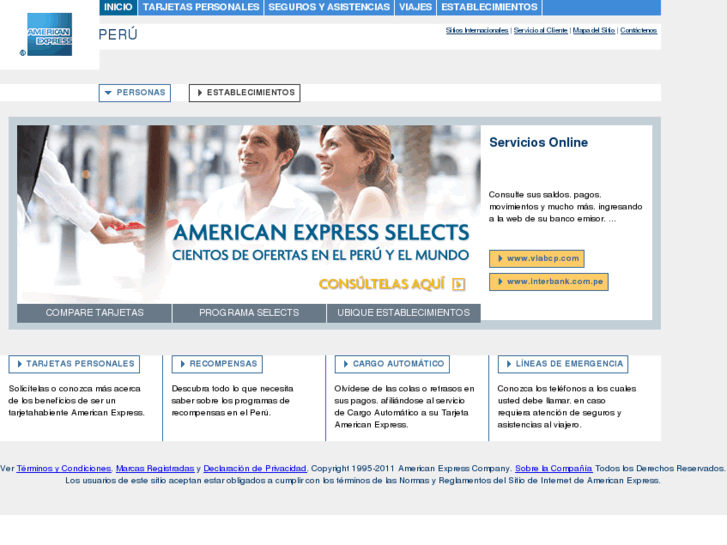This screenshot has height=545, width=727.
Task: Open the LÍNEAS DE EMERGENCIA section button
Action: [563, 364]
